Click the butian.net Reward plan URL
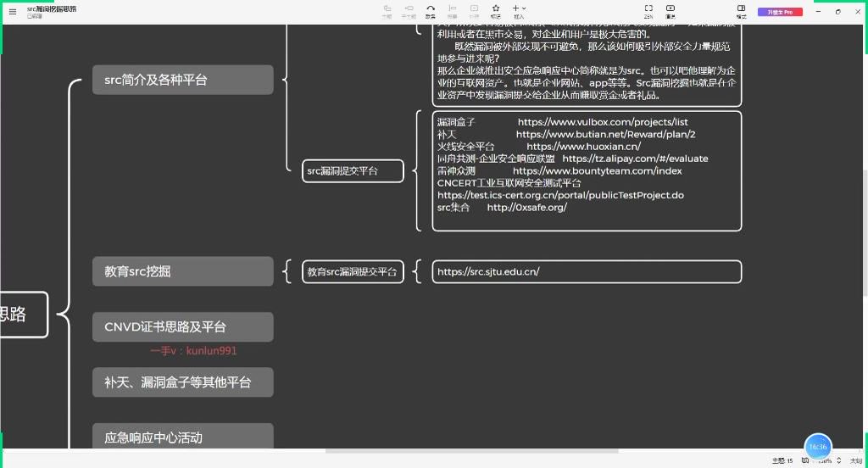The width and height of the screenshot is (868, 468). (605, 134)
